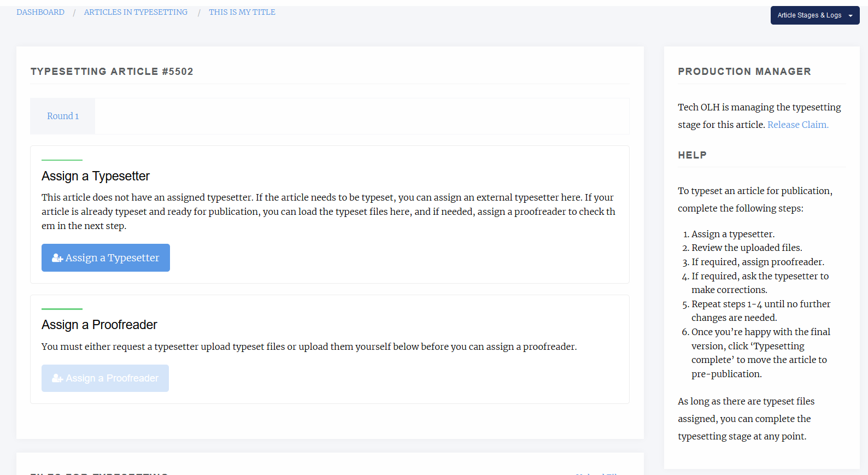
Task: Click help step 'If required, assign proofreader'
Action: click(x=758, y=262)
